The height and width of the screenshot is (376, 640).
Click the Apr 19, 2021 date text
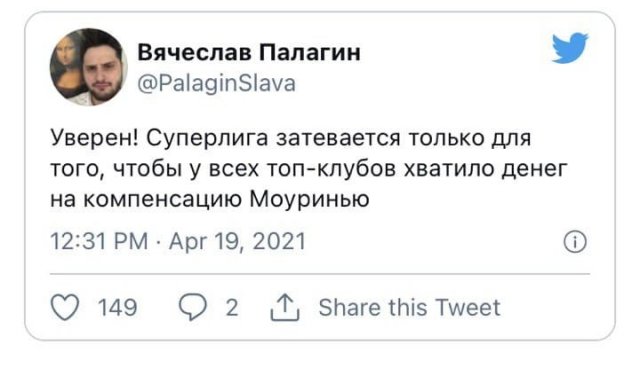click(238, 241)
